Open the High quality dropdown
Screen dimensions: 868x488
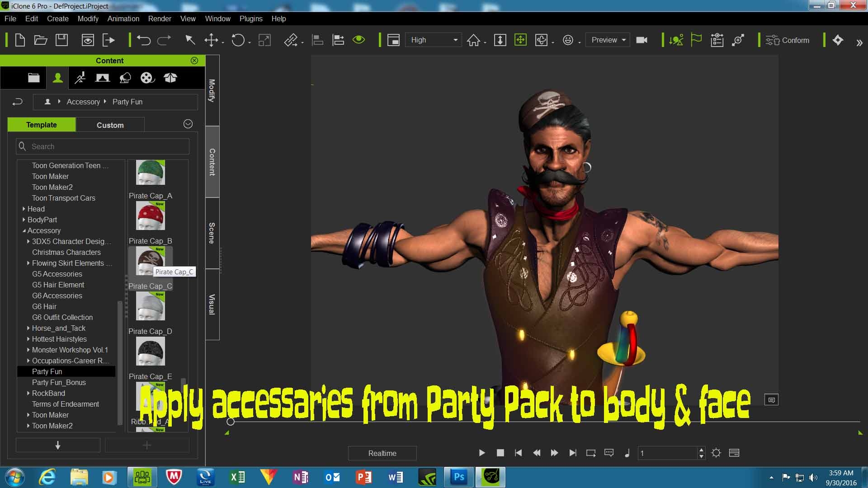433,40
